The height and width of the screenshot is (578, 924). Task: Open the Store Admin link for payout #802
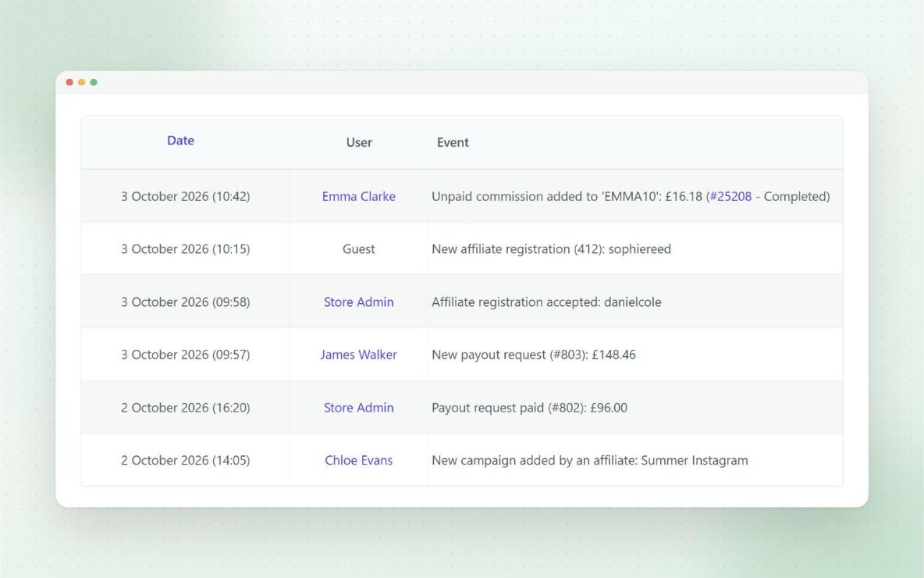[x=358, y=408]
